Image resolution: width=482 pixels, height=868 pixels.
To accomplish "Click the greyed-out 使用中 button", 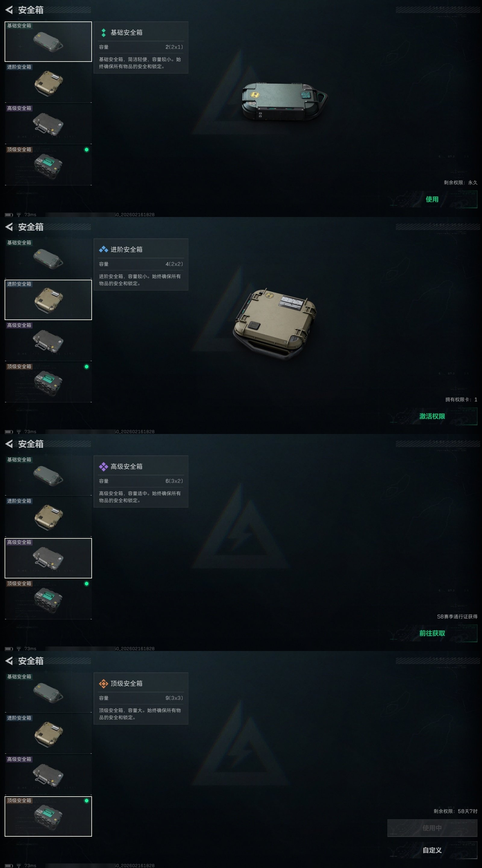I will [x=432, y=828].
